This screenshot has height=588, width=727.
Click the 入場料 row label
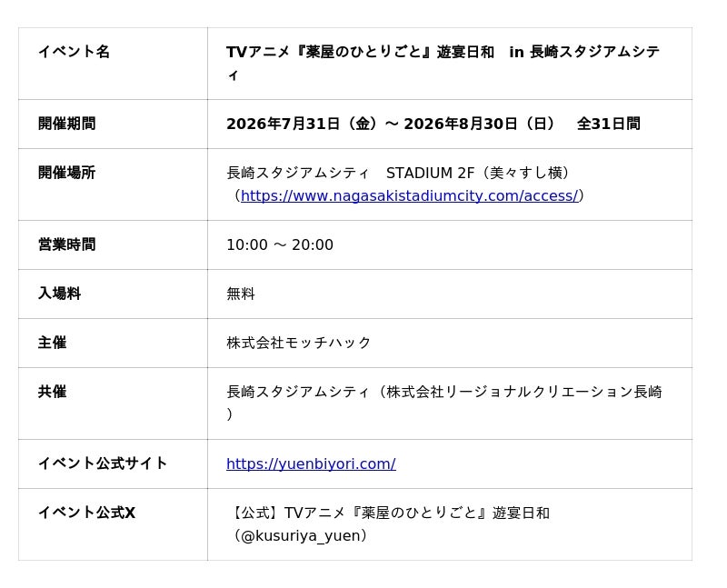59,294
